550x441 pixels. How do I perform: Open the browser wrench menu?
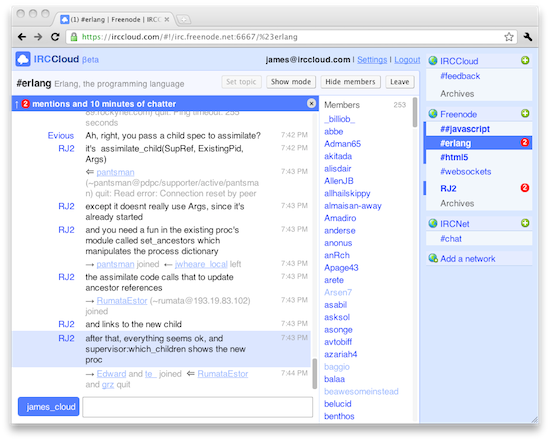pyautogui.click(x=528, y=36)
